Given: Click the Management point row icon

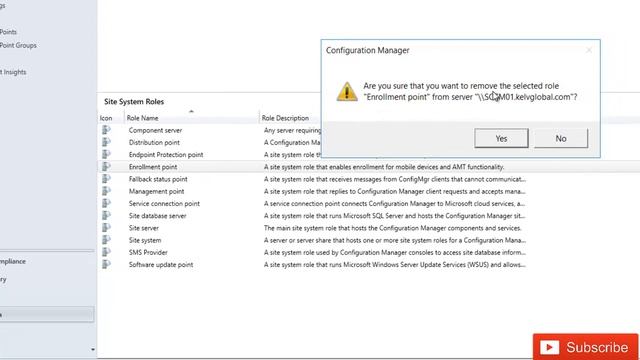Looking at the screenshot, I should pyautogui.click(x=106, y=191).
